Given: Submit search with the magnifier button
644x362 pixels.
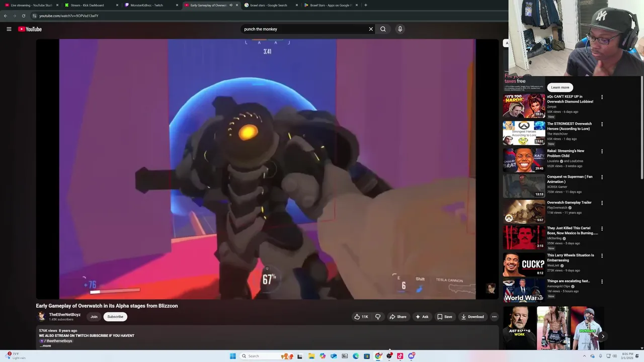Looking at the screenshot, I should (383, 29).
